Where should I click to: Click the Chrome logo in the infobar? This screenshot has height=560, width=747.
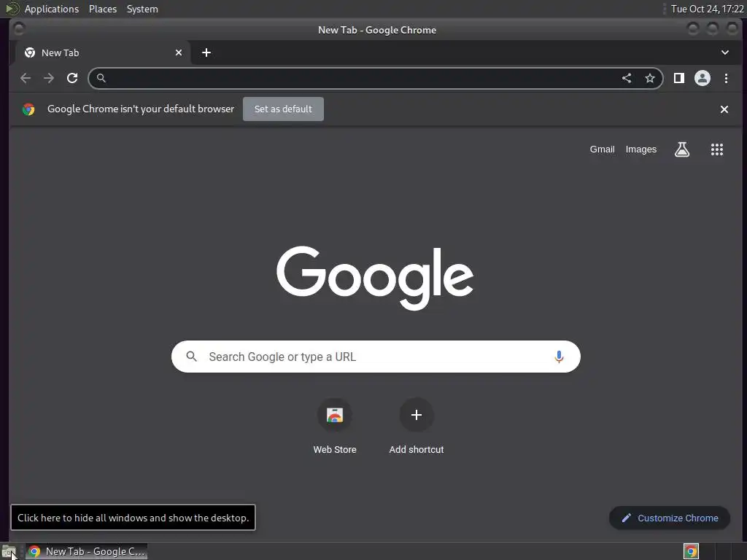[28, 109]
